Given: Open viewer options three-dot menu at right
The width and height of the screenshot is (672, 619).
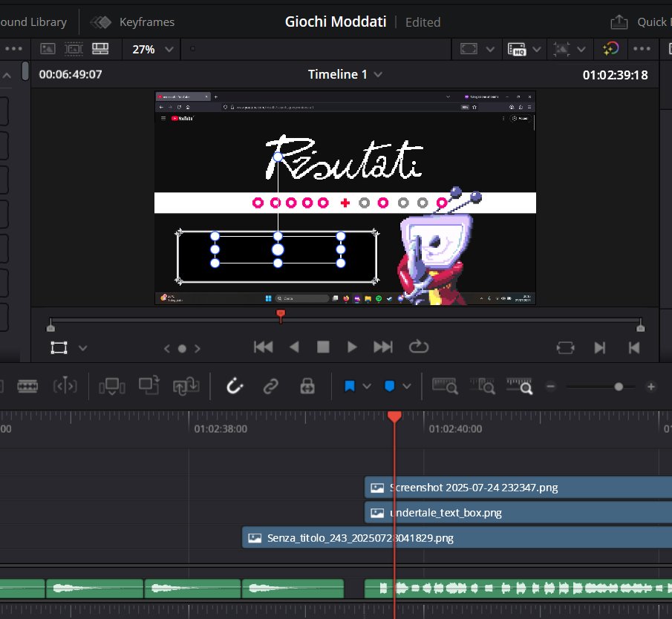Looking at the screenshot, I should pos(642,49).
